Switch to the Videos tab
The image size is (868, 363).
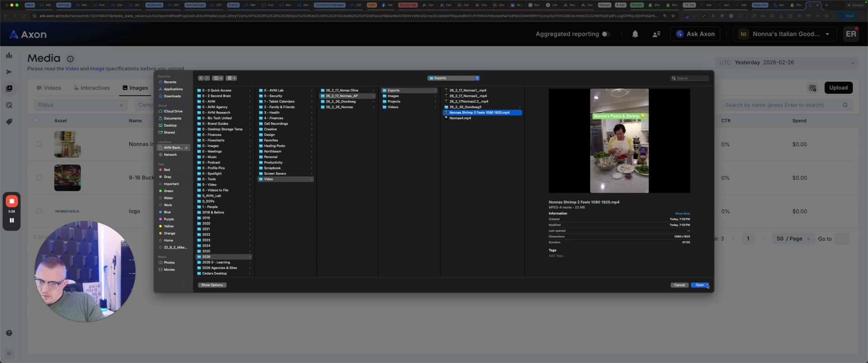pos(49,88)
